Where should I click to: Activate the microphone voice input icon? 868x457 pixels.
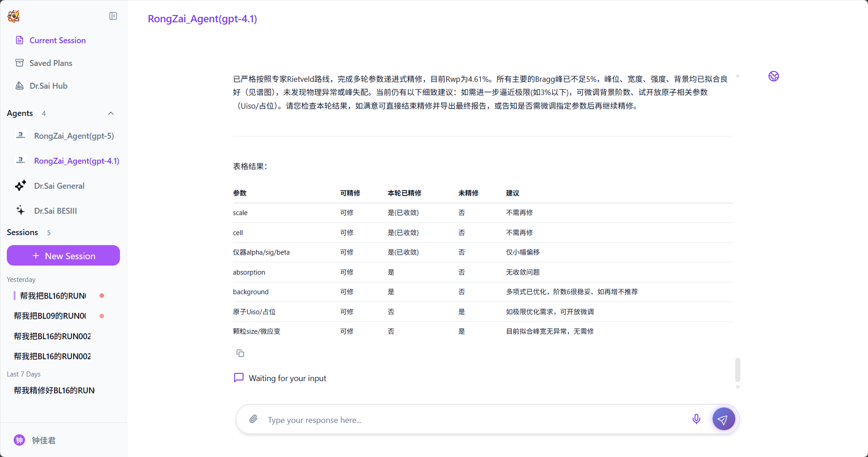click(x=696, y=419)
